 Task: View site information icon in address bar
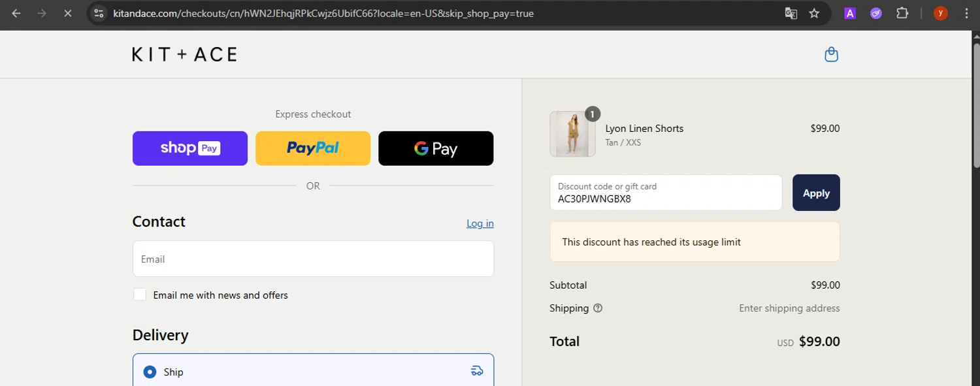tap(99, 13)
